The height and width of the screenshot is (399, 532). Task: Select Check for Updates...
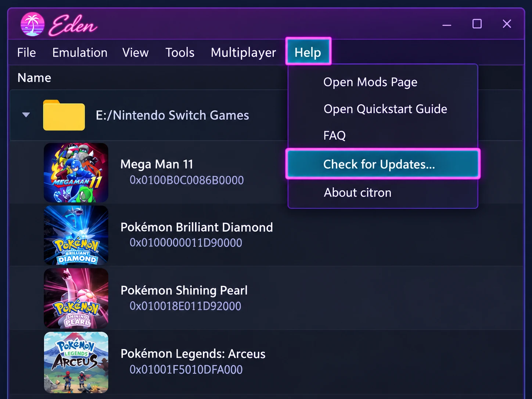pos(383,164)
